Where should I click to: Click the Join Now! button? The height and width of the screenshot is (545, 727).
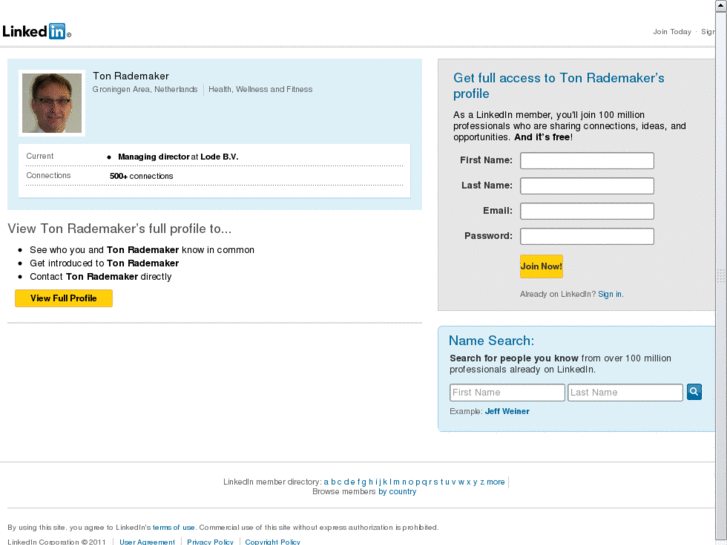[541, 266]
